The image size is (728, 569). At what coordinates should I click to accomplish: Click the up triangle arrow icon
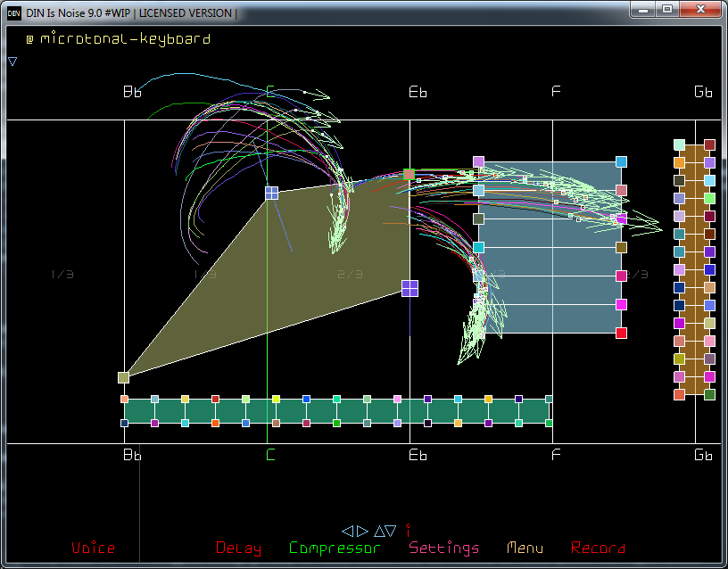[x=379, y=531]
